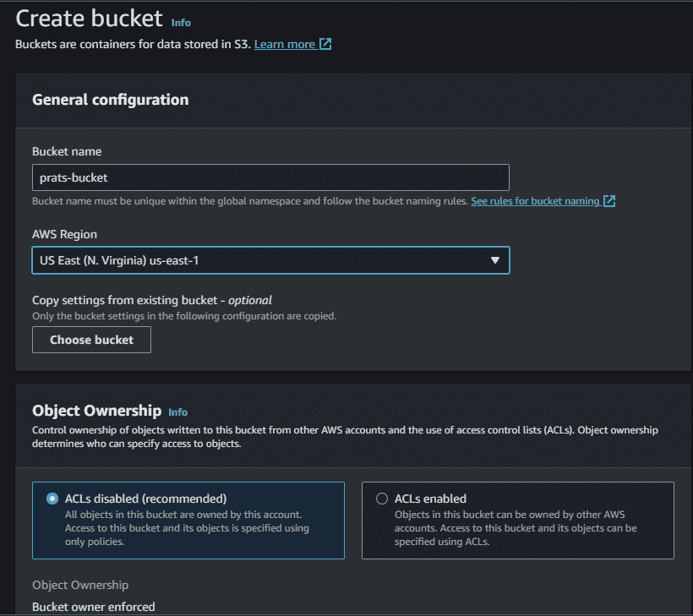Viewport: 693px width, 616px height.
Task: Open See rules for bucket naming link
Action: [x=535, y=201]
